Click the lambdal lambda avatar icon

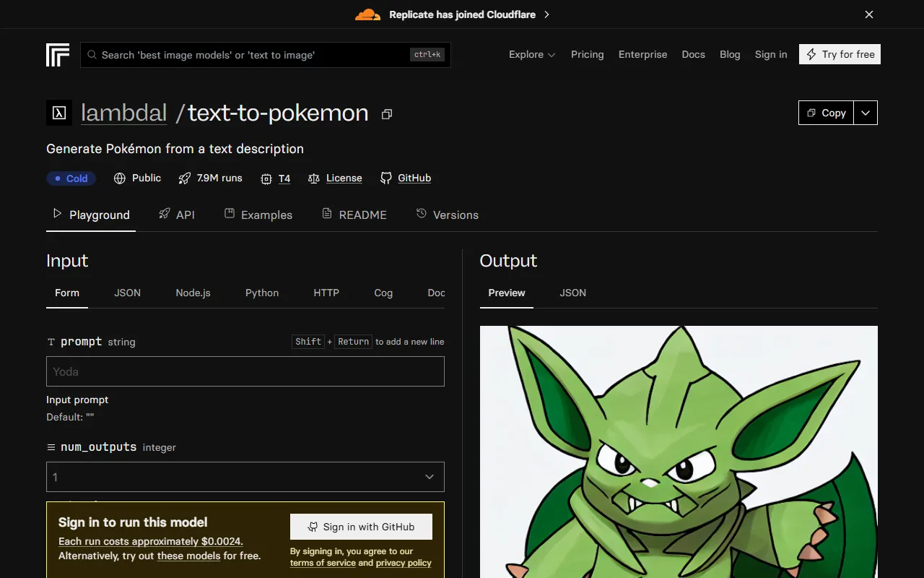point(59,113)
